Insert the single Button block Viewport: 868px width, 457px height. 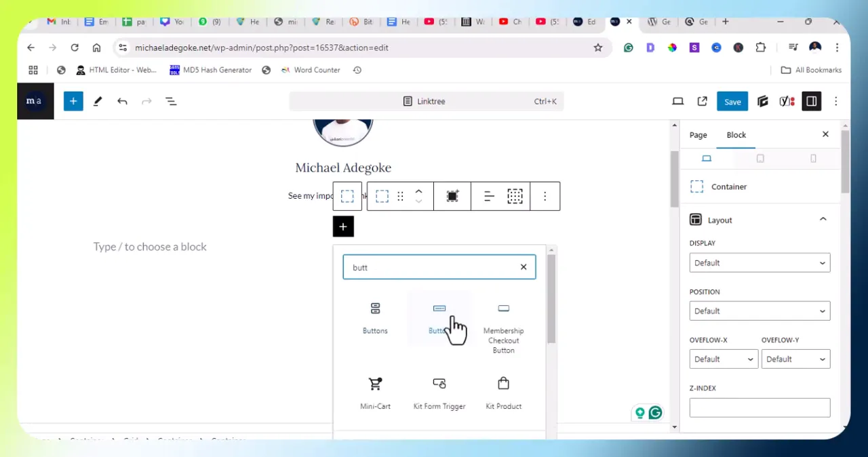tap(439, 319)
